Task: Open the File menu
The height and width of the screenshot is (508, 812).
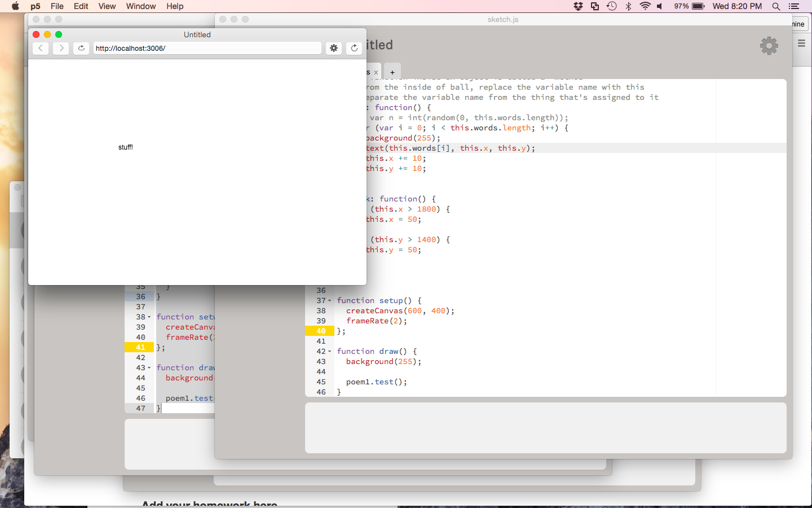Action: tap(57, 6)
